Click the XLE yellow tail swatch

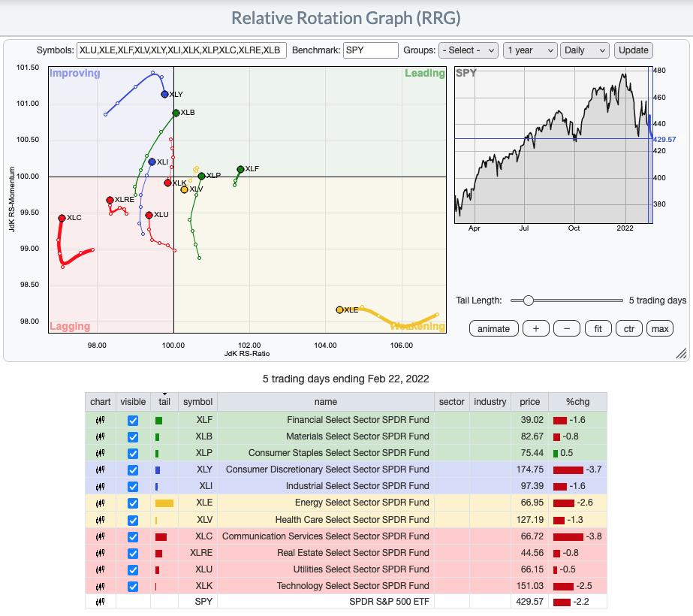click(164, 503)
